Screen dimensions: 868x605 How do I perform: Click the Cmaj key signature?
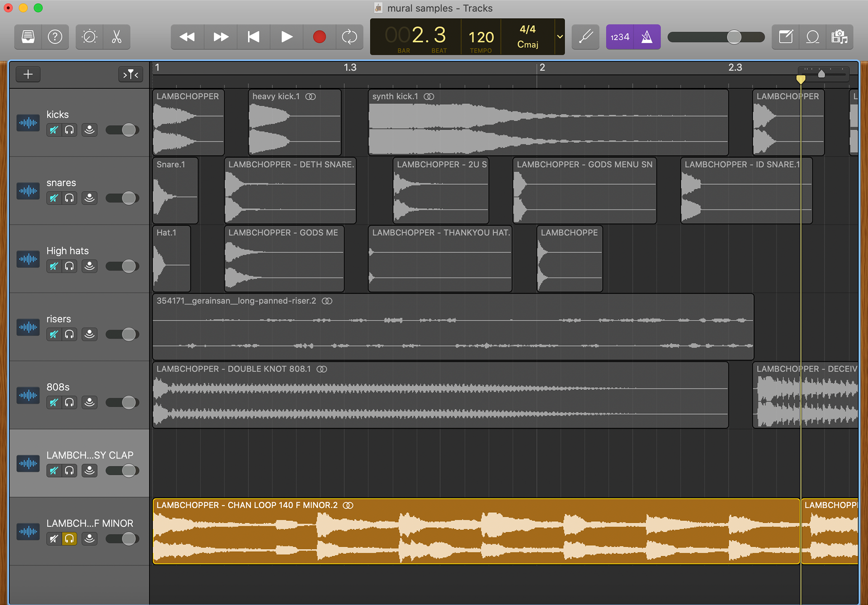(x=528, y=44)
